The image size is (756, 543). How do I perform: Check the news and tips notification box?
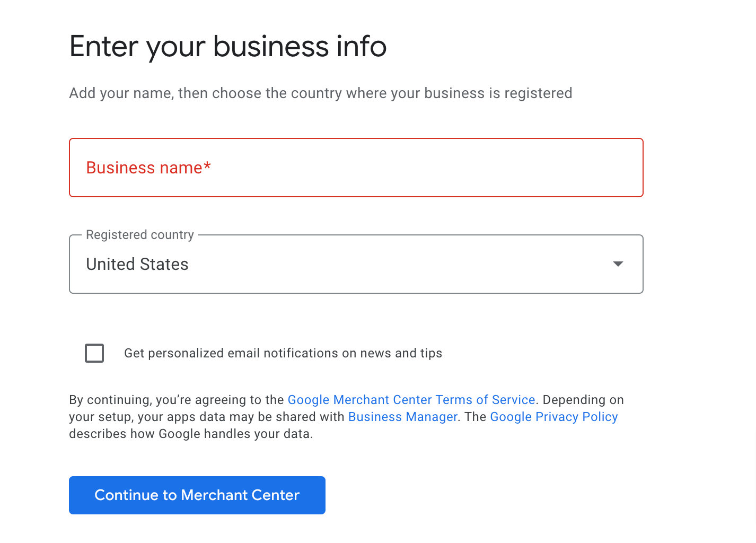pyautogui.click(x=94, y=353)
